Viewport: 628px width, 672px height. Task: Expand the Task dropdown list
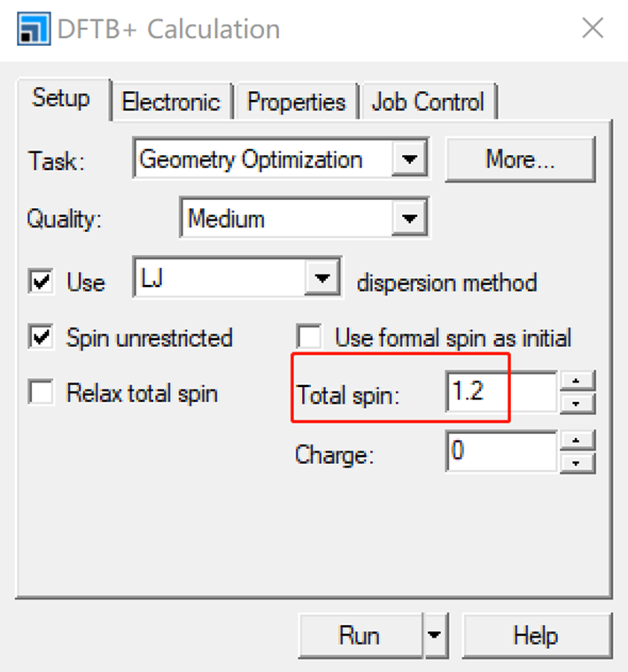408,160
